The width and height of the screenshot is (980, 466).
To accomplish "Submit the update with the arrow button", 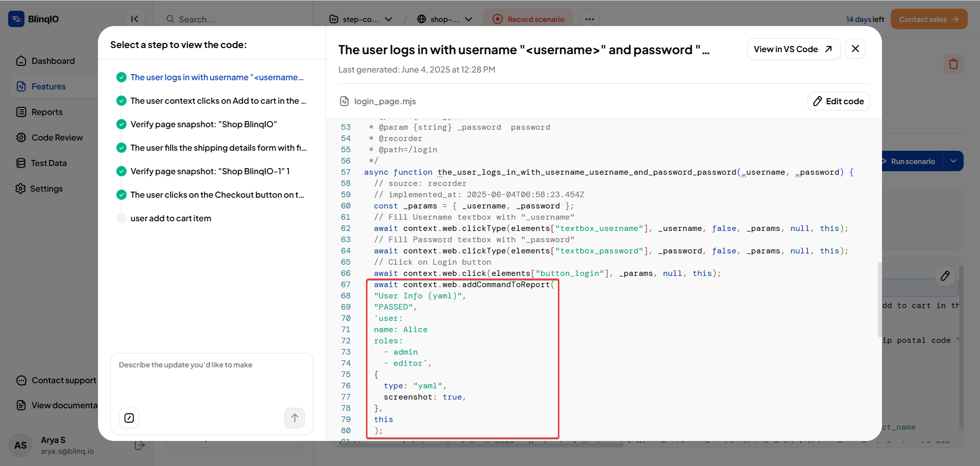I will 295,418.
